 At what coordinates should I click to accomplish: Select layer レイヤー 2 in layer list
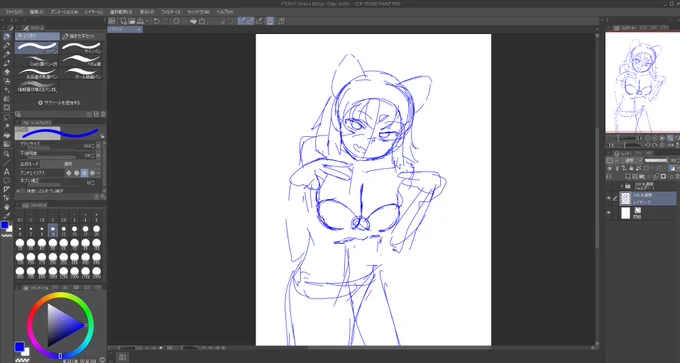point(648,198)
